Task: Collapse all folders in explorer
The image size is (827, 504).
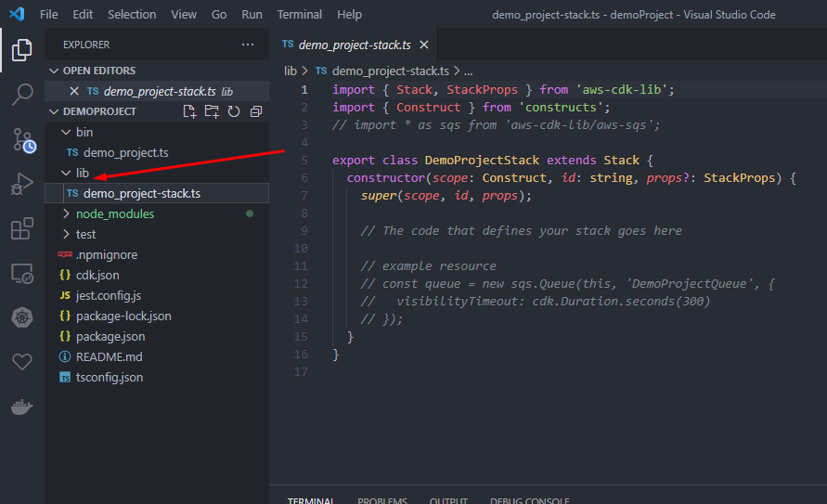Action: tap(256, 111)
